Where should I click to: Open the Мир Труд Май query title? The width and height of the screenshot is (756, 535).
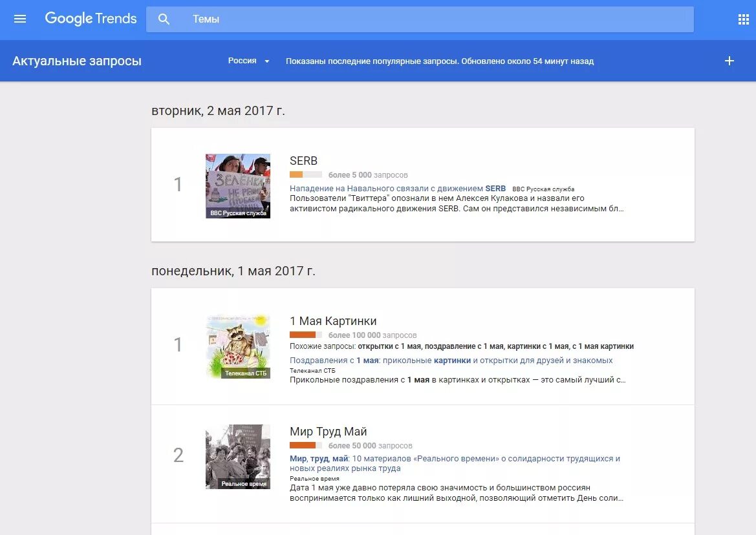tap(329, 432)
